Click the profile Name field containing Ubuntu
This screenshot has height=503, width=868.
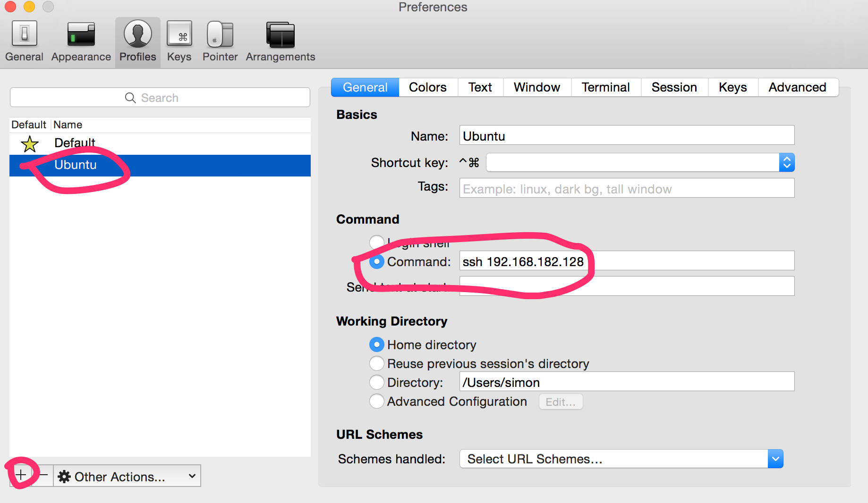pos(627,135)
